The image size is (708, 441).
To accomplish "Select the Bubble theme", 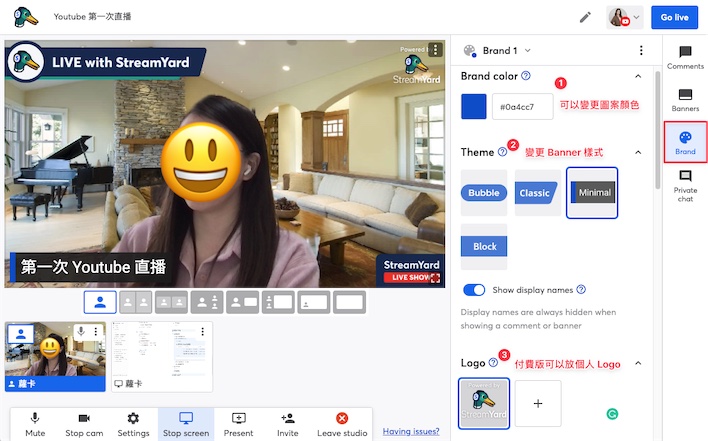I will click(x=484, y=193).
